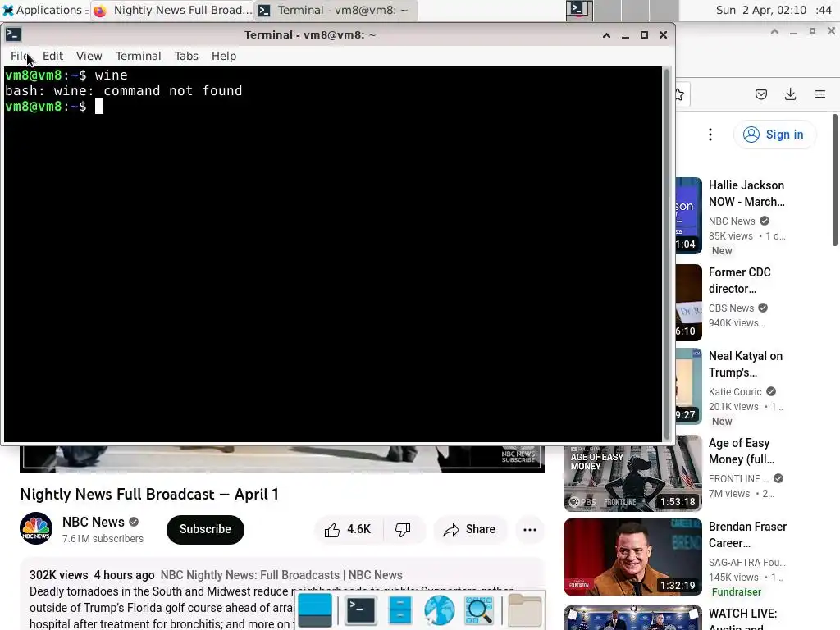Click Firefox window close button behind Terminal
840x630 pixels.
pos(831,31)
